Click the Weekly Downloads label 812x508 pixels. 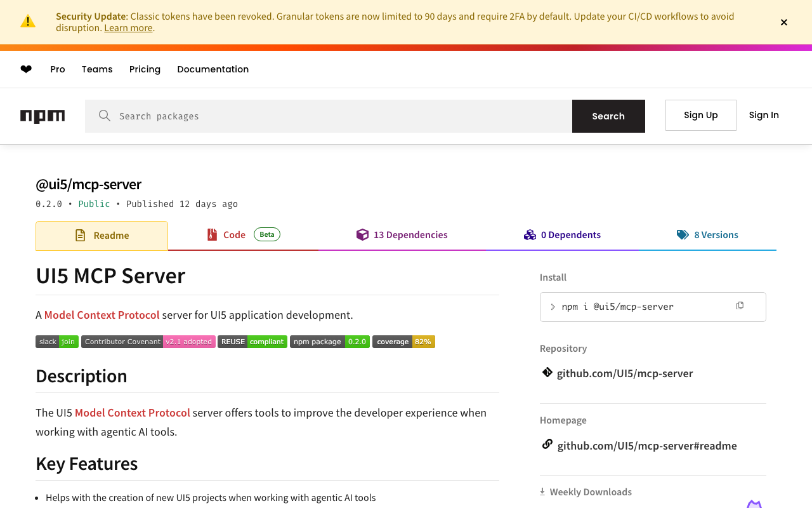(591, 492)
